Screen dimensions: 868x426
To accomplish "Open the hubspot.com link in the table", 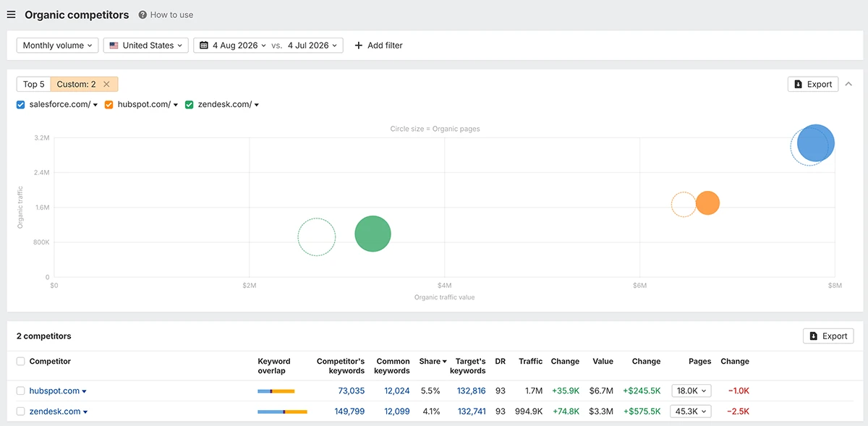I will point(54,391).
